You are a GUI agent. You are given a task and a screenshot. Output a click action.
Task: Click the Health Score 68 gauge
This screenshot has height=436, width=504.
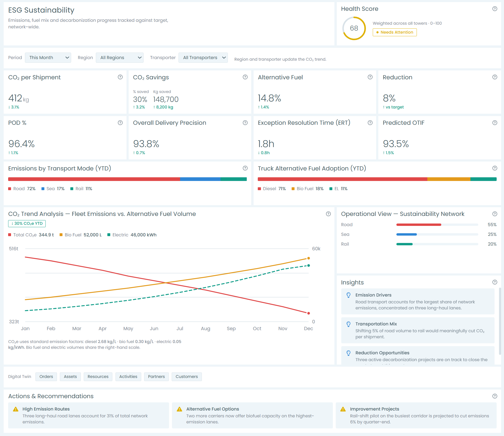coord(354,28)
